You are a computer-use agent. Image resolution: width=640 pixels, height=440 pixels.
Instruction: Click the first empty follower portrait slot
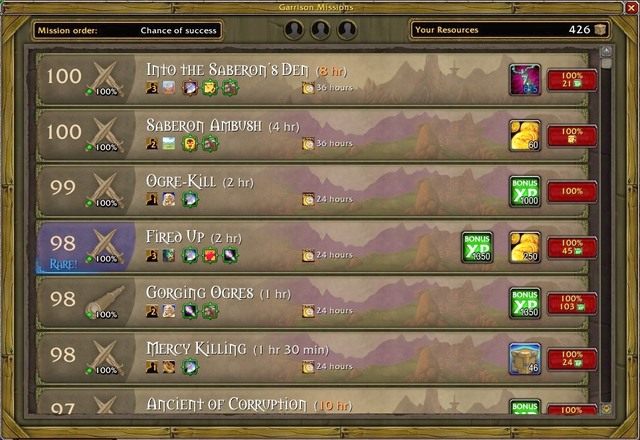point(294,30)
